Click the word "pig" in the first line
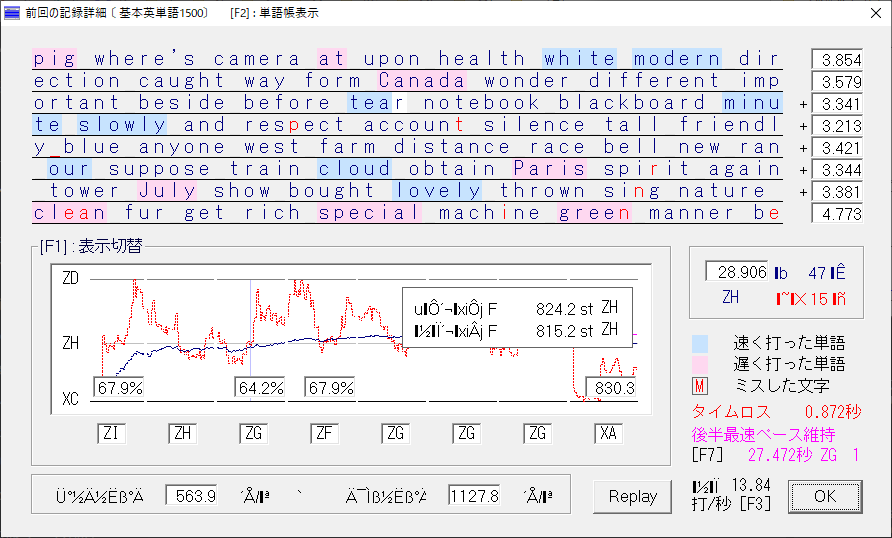This screenshot has height=538, width=892. 55,59
